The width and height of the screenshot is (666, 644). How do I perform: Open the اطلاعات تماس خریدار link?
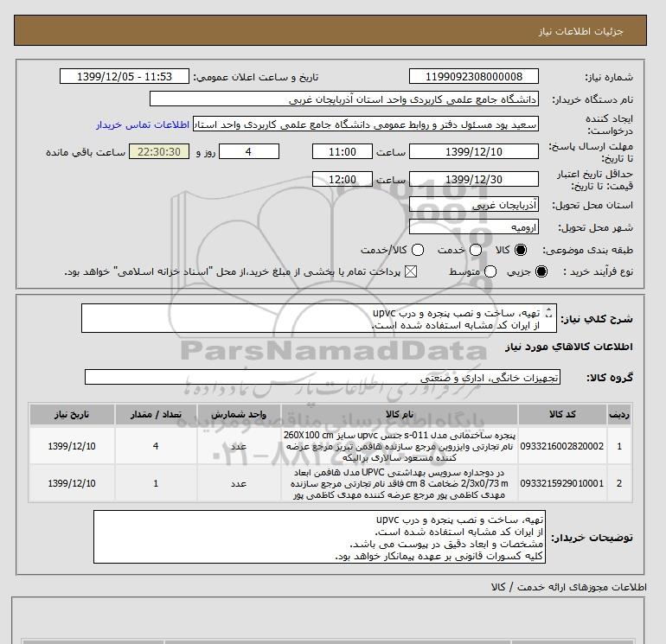(x=143, y=124)
